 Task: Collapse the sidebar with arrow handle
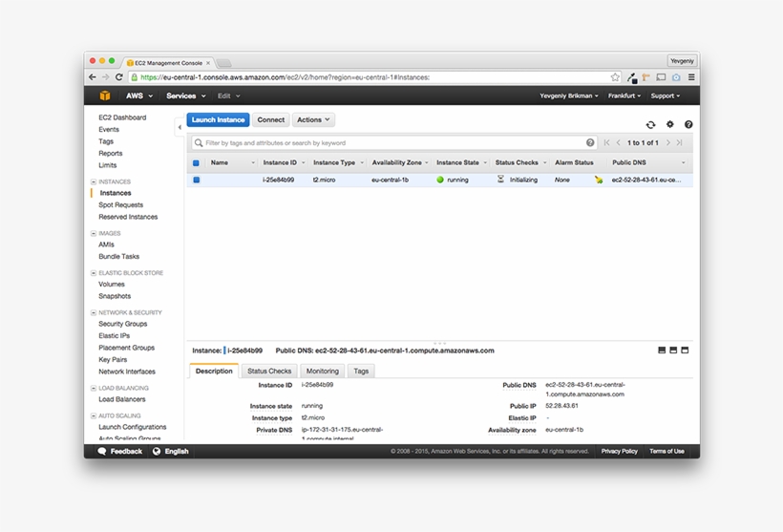pos(180,127)
